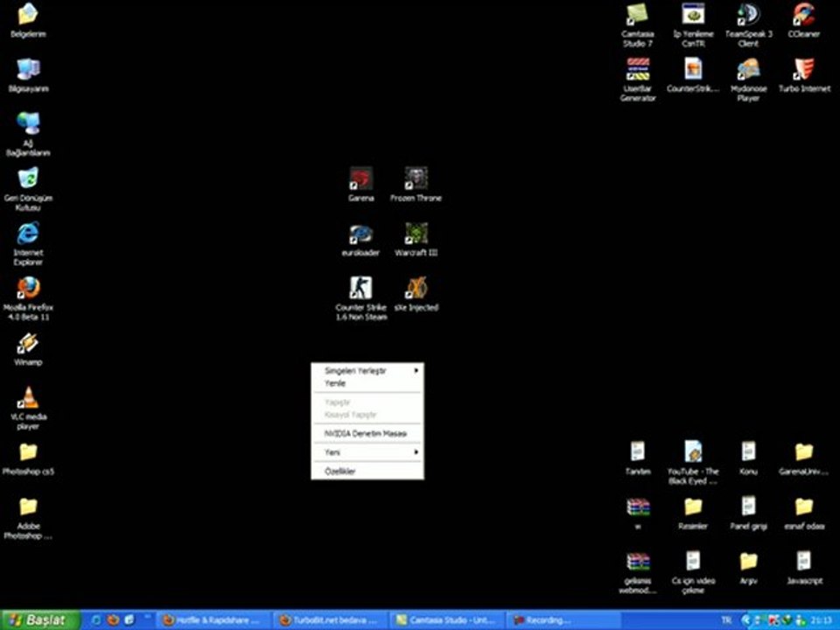Select the GarenaUniv... folder
This screenshot has width=840, height=630.
pos(803,458)
